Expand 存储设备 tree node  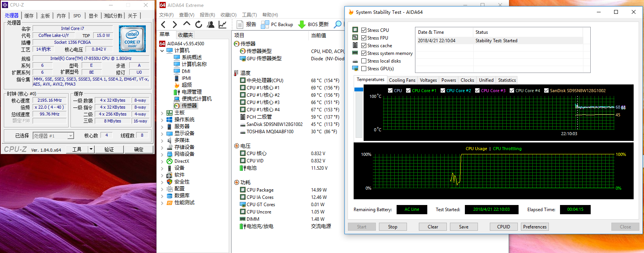[162, 147]
